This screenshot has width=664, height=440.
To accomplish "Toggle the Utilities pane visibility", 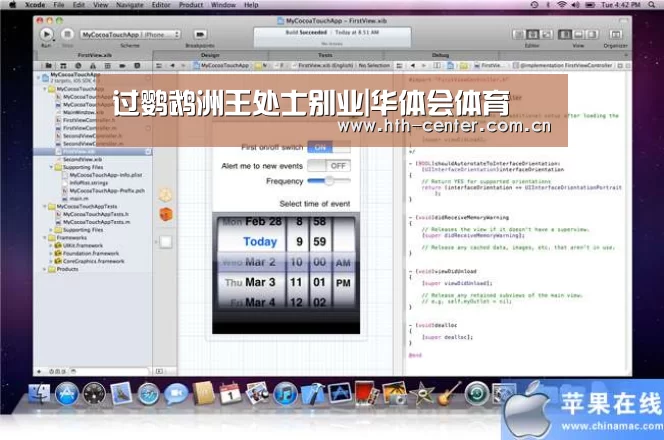I will 592,34.
